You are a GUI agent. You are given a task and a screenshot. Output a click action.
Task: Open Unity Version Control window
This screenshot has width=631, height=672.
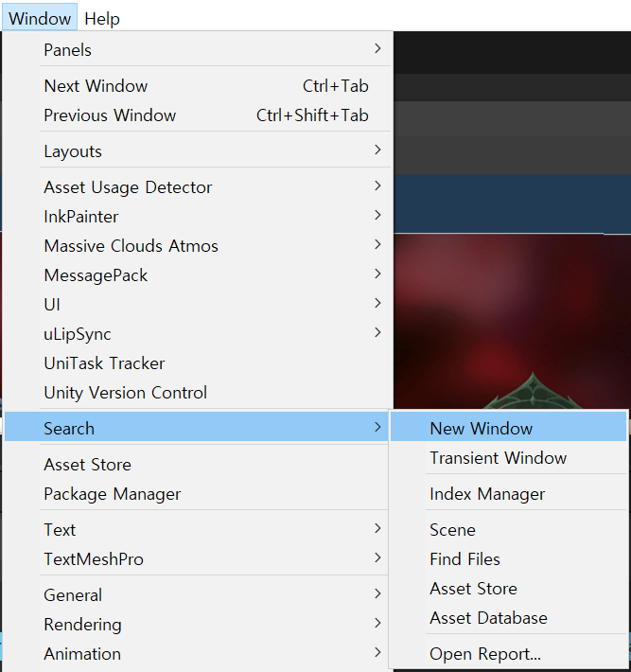click(199, 393)
